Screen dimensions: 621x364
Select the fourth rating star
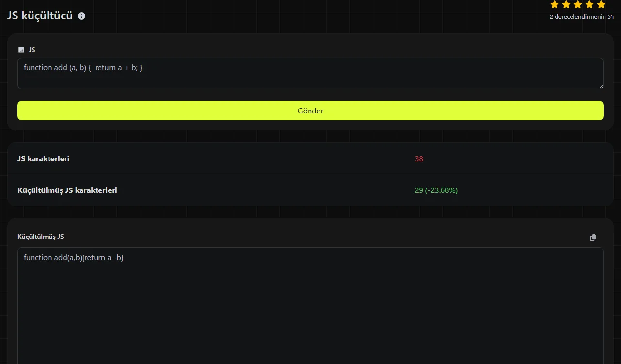click(x=589, y=5)
